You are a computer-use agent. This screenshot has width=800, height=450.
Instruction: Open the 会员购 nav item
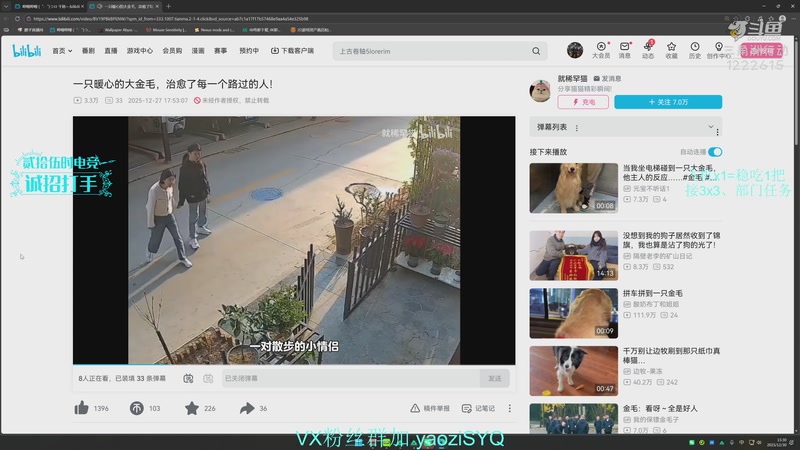172,51
